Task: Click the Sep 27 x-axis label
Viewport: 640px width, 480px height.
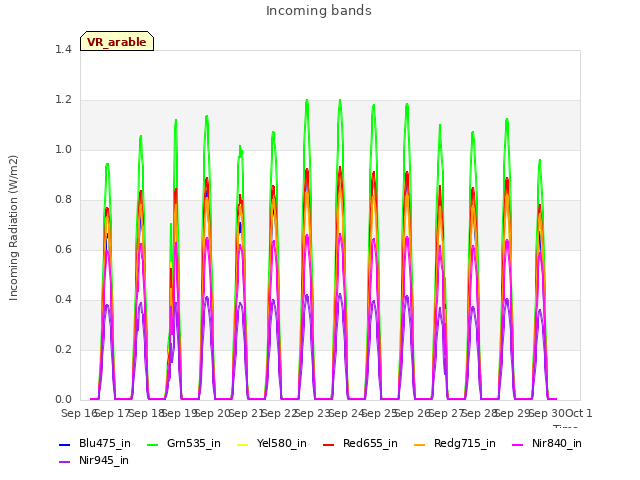Action: click(446, 413)
